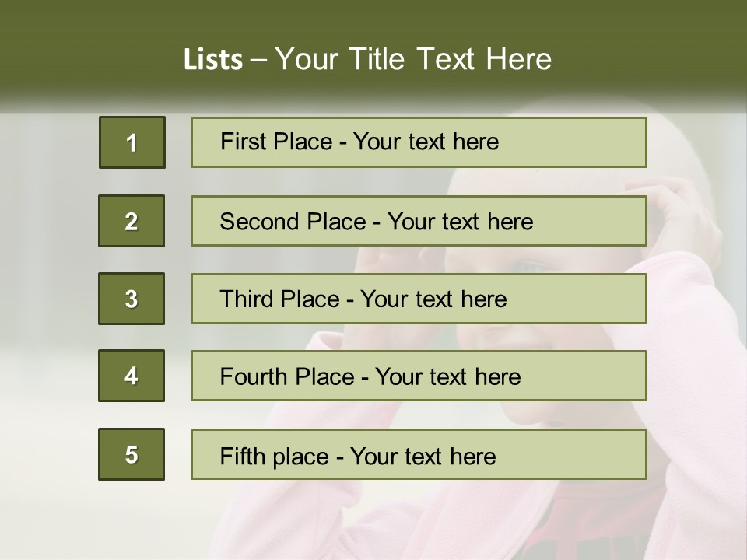The width and height of the screenshot is (747, 560).
Task: Select the number 4 square
Action: click(x=132, y=376)
